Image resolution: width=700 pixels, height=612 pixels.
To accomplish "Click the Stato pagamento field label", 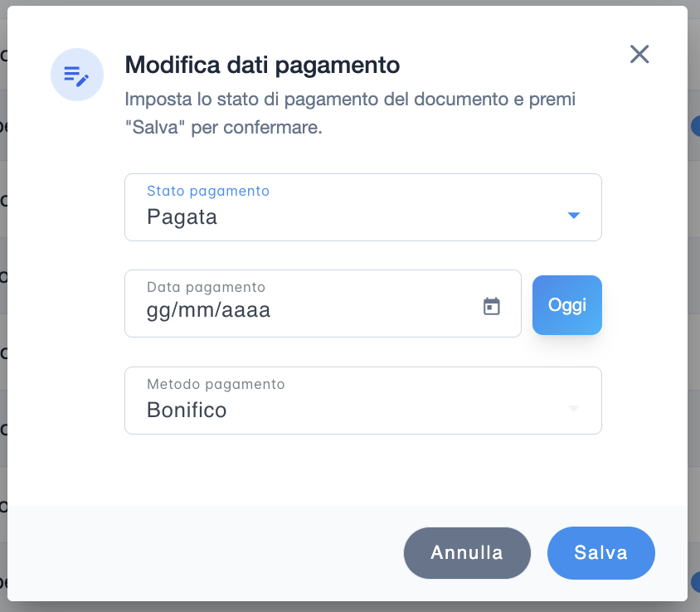I will pos(208,191).
